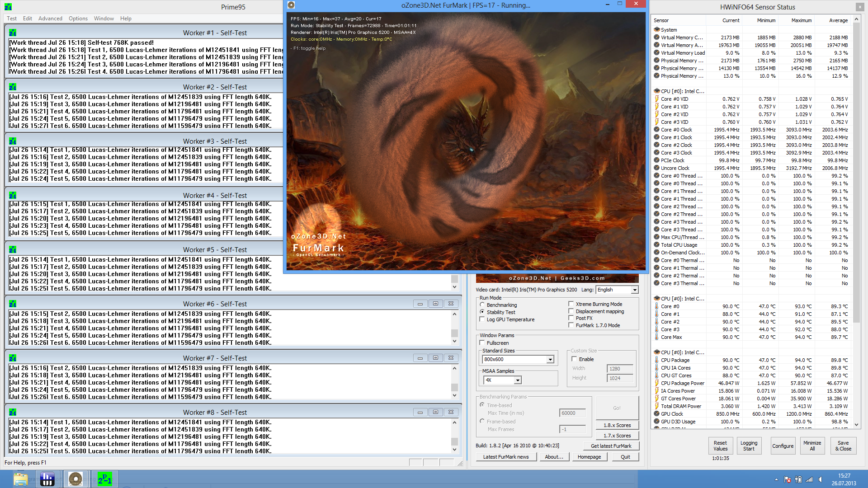Open Edit menu in Prime95
868x488 pixels.
[x=28, y=19]
